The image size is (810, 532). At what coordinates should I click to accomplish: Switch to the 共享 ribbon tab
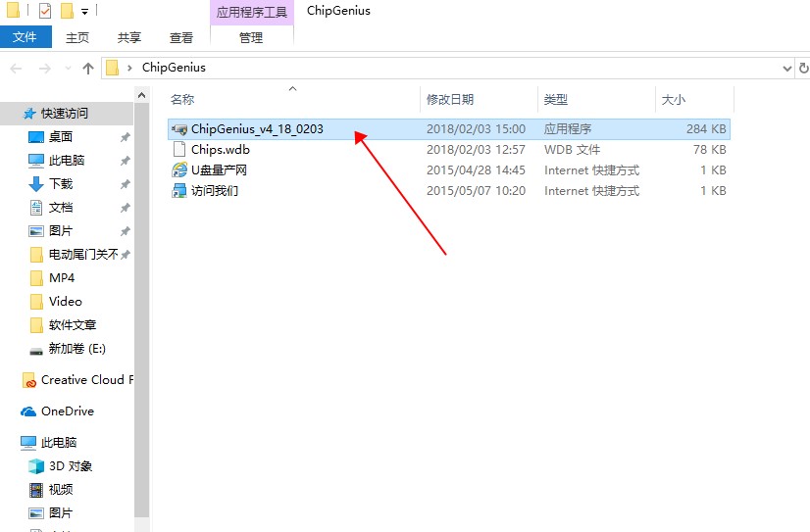point(129,37)
